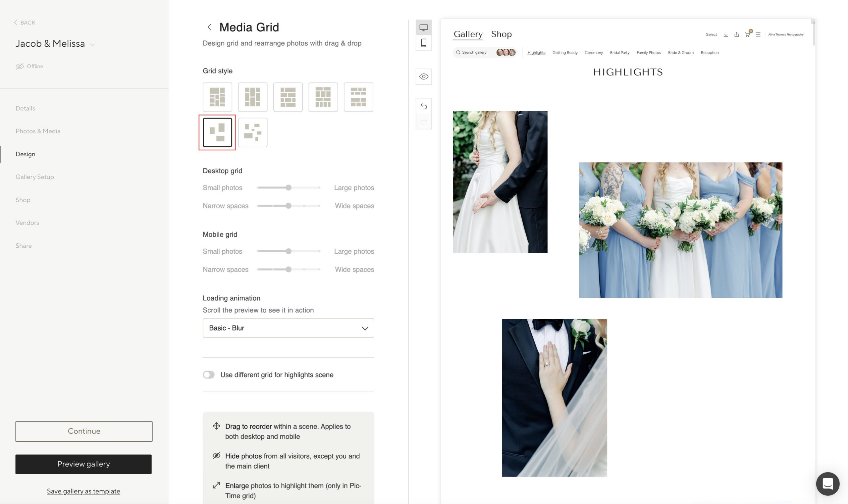Click Select in gallery preview header
Image resolution: width=848 pixels, height=504 pixels.
(x=711, y=35)
